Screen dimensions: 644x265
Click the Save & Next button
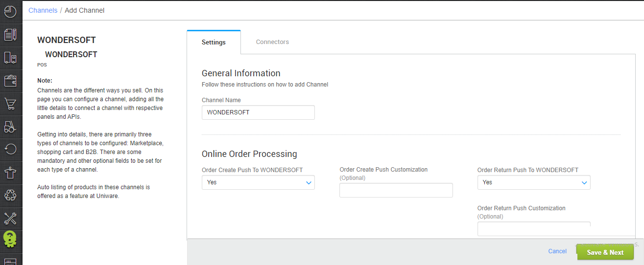605,252
